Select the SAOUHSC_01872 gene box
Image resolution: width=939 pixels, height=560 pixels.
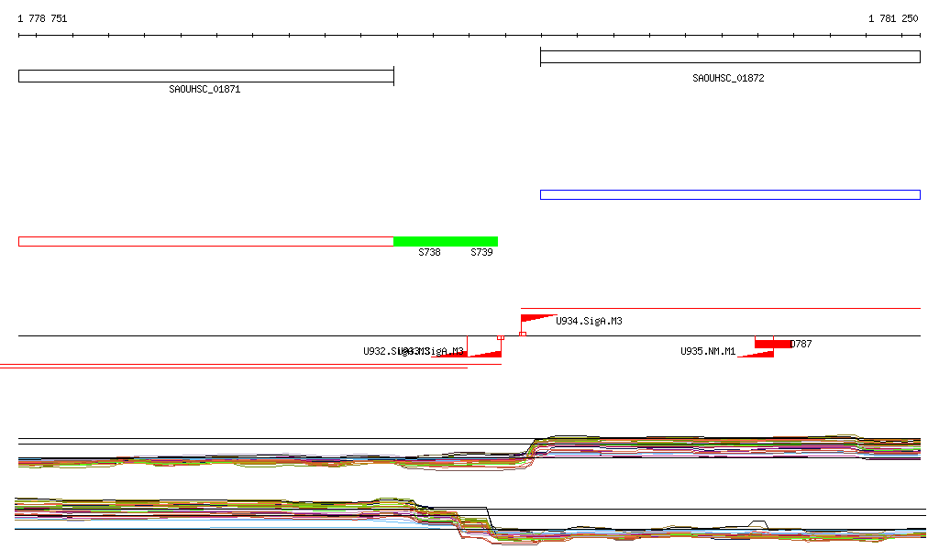(730, 57)
